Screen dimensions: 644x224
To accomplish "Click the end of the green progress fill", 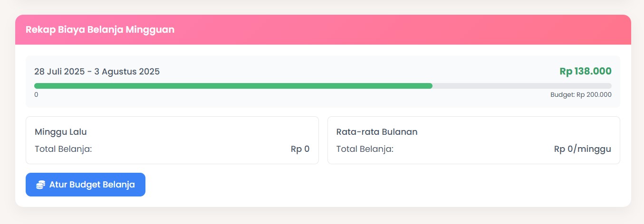I will tap(431, 86).
